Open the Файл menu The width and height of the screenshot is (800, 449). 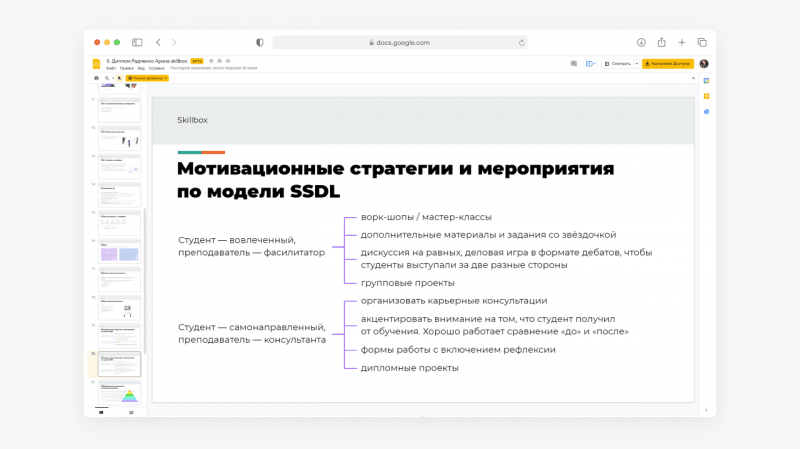click(111, 68)
